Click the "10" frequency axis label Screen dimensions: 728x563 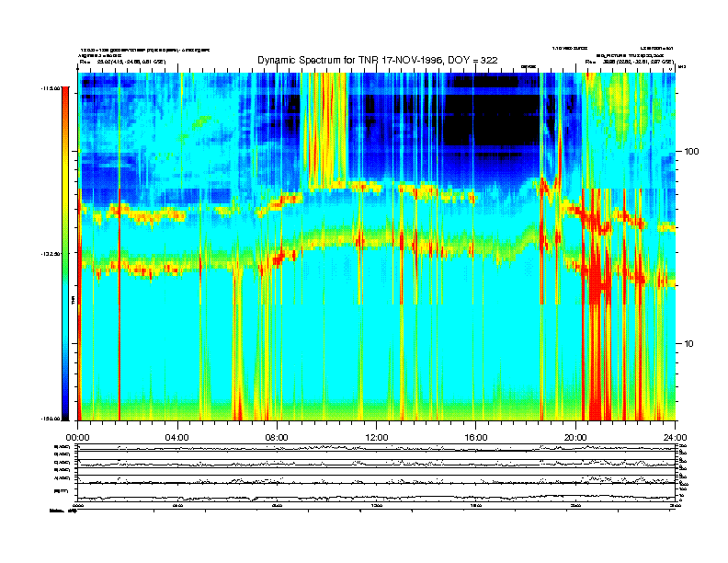tap(689, 344)
